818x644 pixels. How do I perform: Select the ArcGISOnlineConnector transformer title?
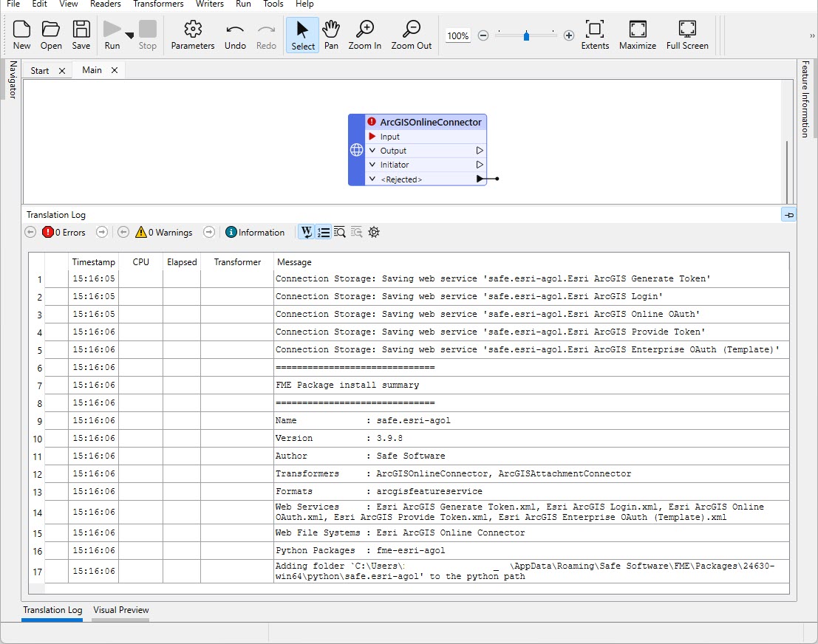pos(430,122)
